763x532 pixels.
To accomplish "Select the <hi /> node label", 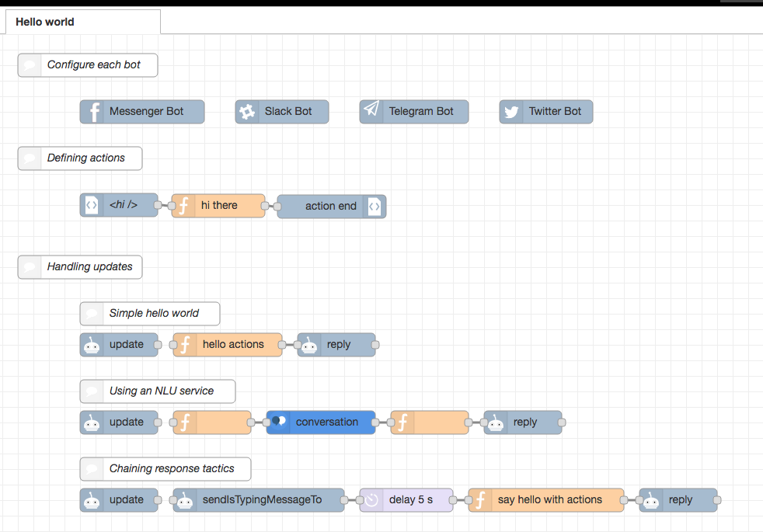I will [x=123, y=205].
